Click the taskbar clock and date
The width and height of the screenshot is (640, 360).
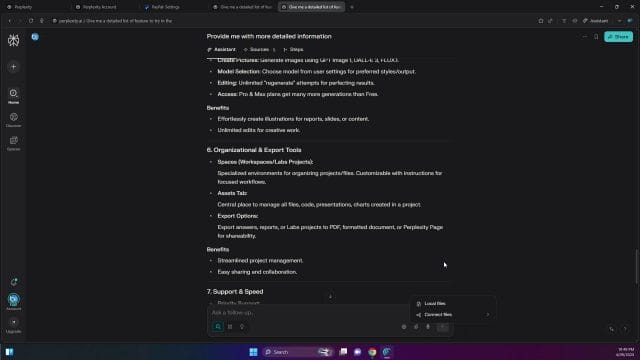[x=626, y=352]
